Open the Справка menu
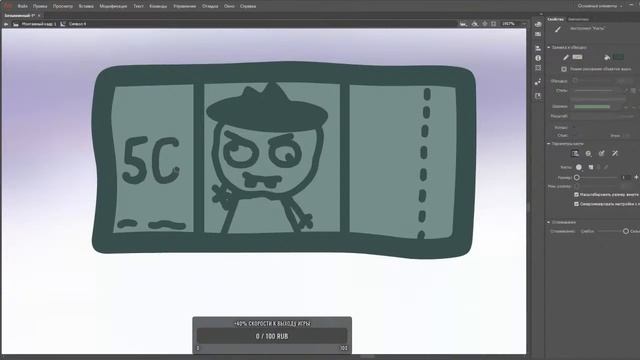 coord(248,6)
